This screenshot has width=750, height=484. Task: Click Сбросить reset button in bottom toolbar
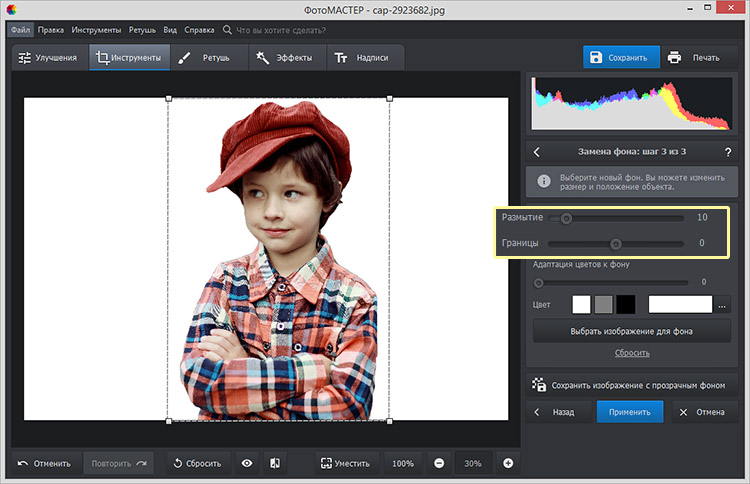[196, 463]
